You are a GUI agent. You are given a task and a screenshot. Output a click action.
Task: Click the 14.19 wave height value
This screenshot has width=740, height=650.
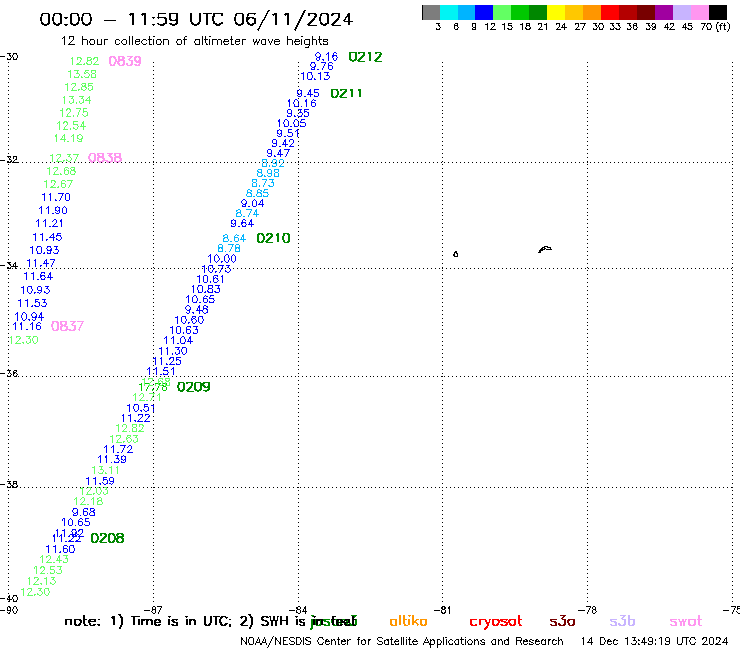coord(68,138)
